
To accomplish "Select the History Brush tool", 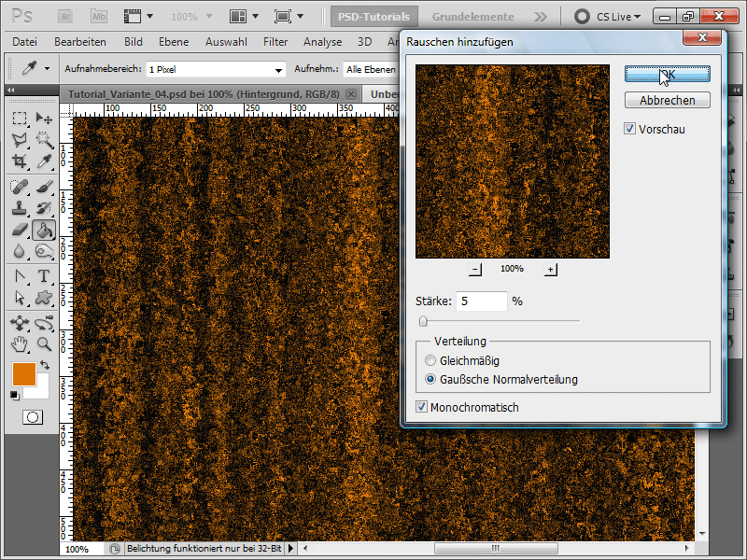I will pos(44,208).
